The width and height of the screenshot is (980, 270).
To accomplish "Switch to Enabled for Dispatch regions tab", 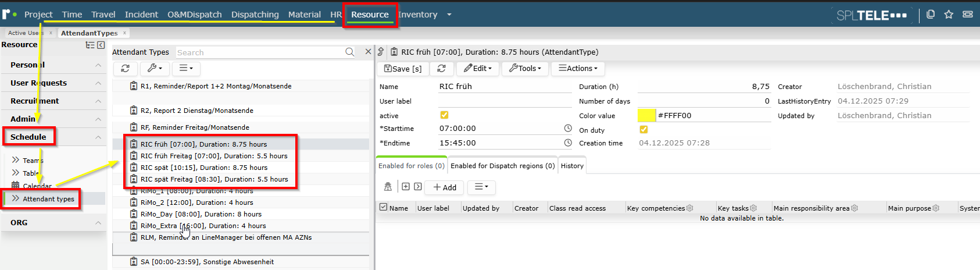I will click(503, 166).
